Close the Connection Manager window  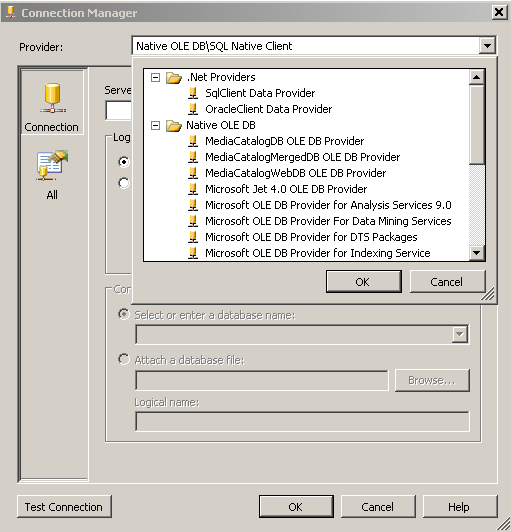pos(499,12)
